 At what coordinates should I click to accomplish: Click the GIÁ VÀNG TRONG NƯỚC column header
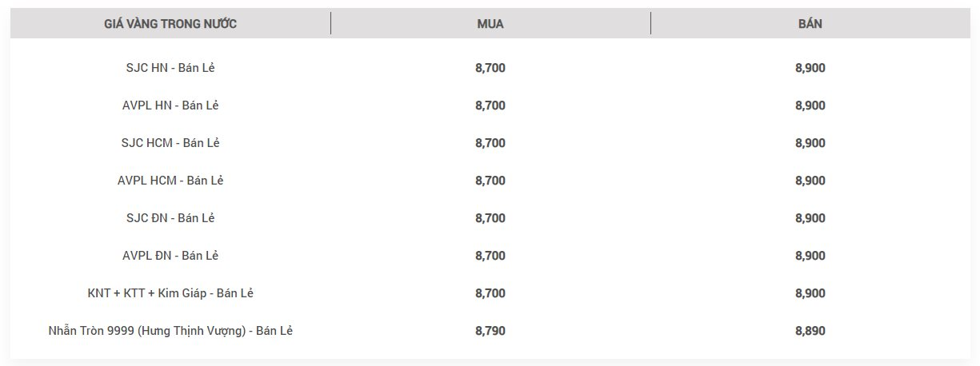[x=170, y=23]
